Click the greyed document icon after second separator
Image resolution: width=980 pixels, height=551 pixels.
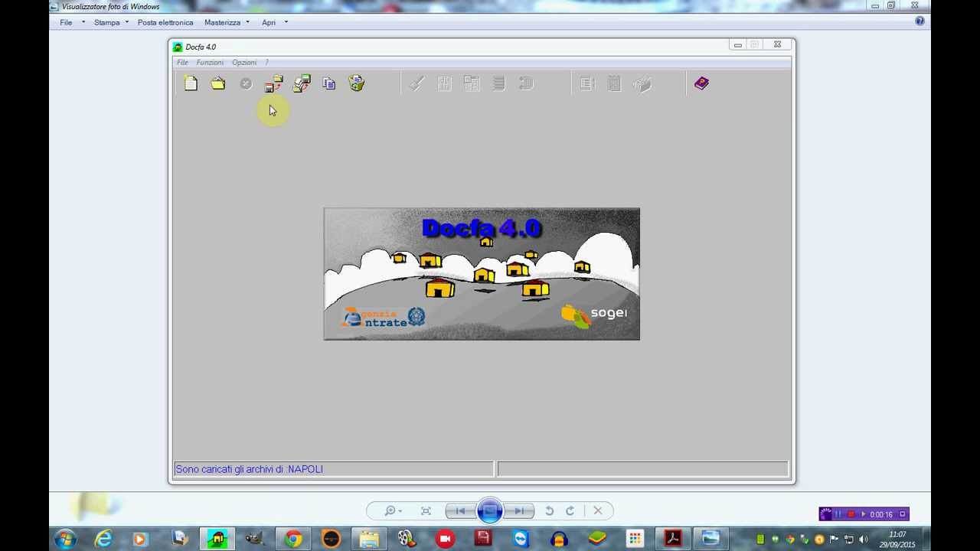[x=587, y=83]
